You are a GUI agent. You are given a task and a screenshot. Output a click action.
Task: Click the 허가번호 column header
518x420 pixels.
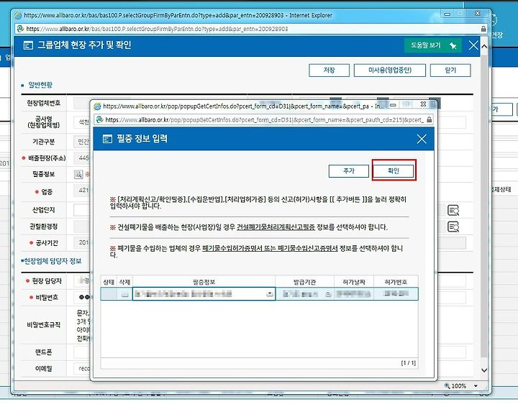(x=396, y=282)
